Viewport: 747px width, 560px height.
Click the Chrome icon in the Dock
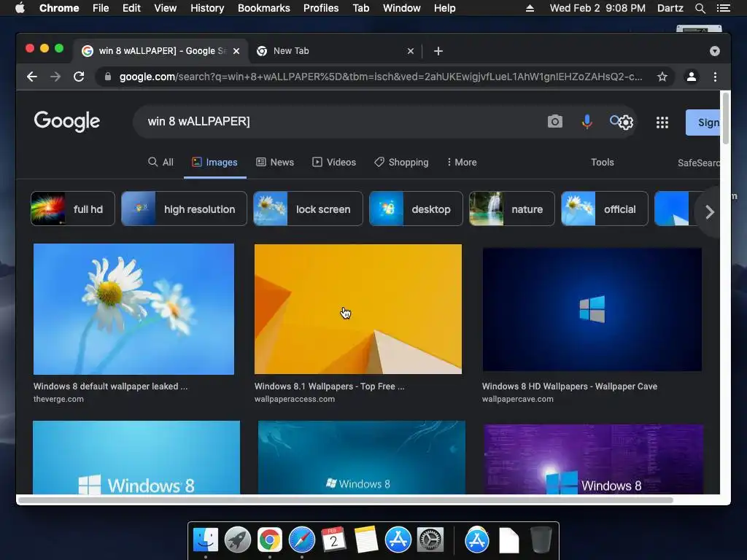[270, 540]
